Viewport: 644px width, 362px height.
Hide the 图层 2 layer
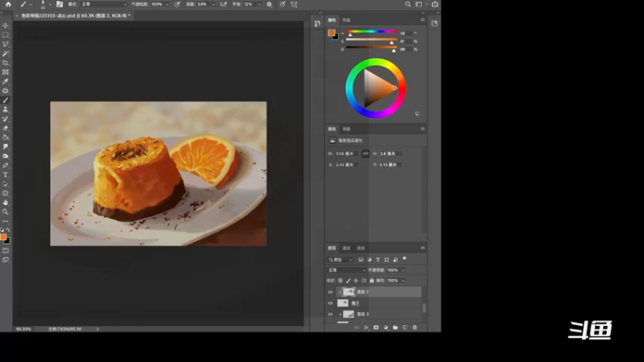(330, 292)
